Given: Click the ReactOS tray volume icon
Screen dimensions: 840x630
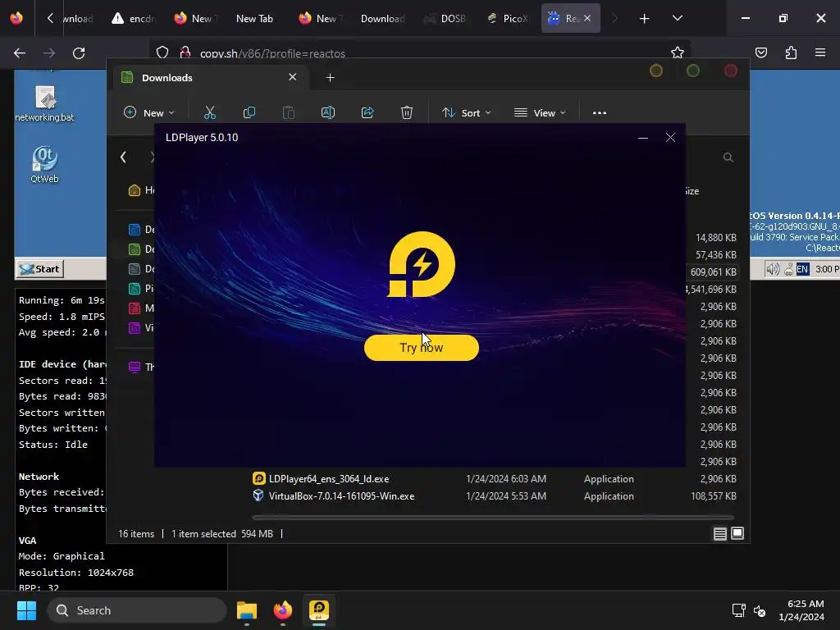Looking at the screenshot, I should coord(773,269).
